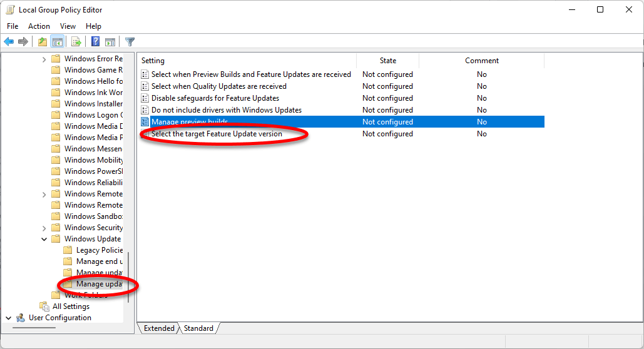Collapse the User Configuration node

(x=8, y=318)
